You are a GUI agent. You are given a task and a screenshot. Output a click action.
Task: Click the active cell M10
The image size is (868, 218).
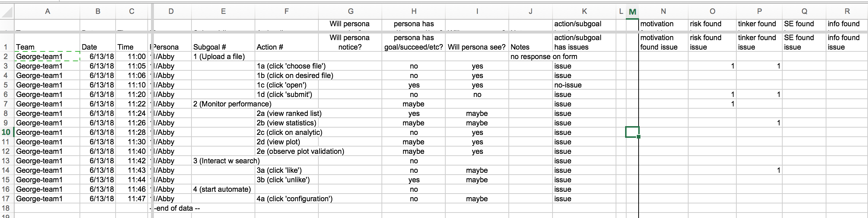pos(632,132)
